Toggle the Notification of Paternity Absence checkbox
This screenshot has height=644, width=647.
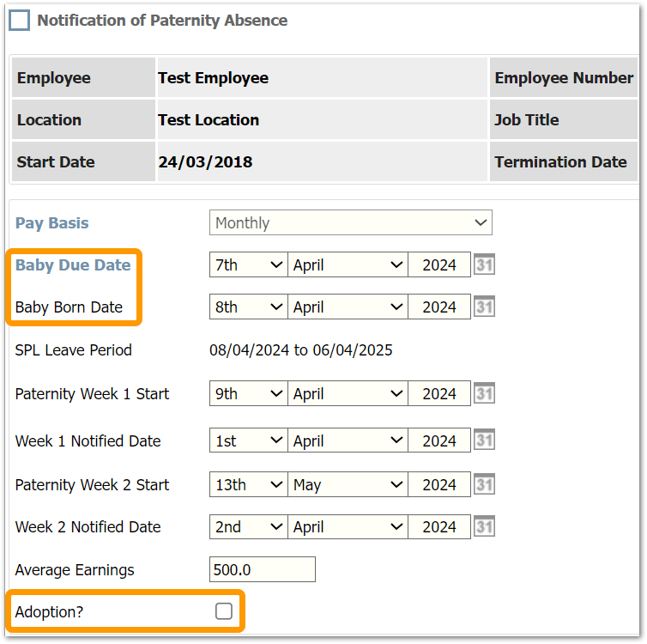tap(19, 21)
